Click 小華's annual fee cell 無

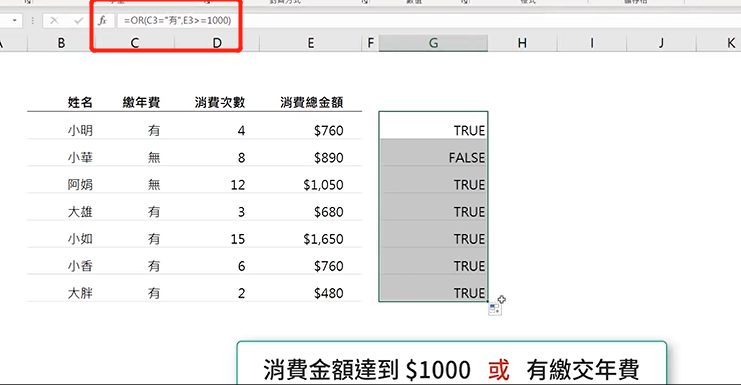pyautogui.click(x=154, y=157)
